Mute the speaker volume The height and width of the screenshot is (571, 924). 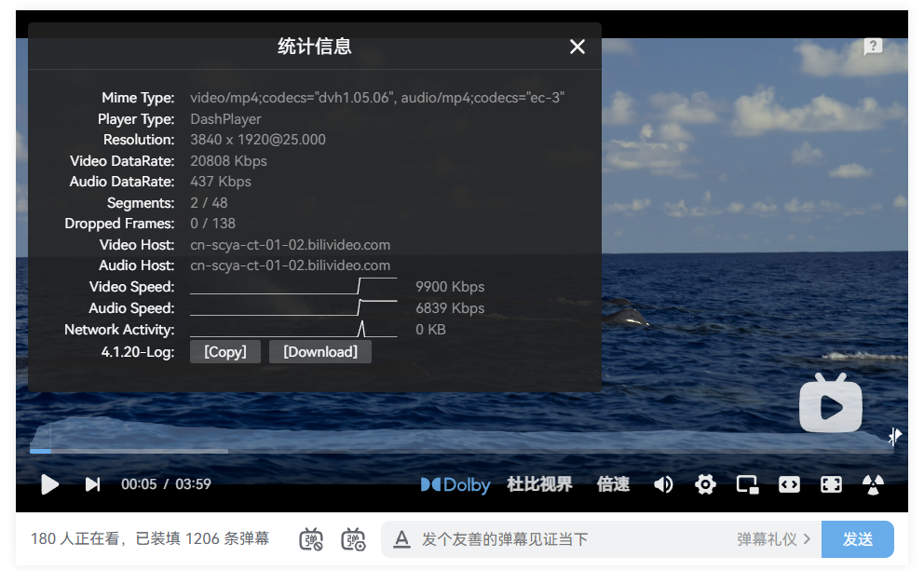(663, 484)
